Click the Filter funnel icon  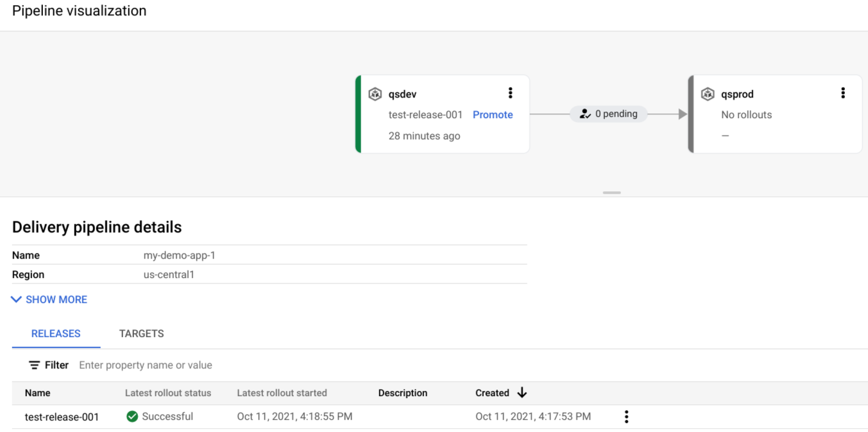(x=36, y=365)
